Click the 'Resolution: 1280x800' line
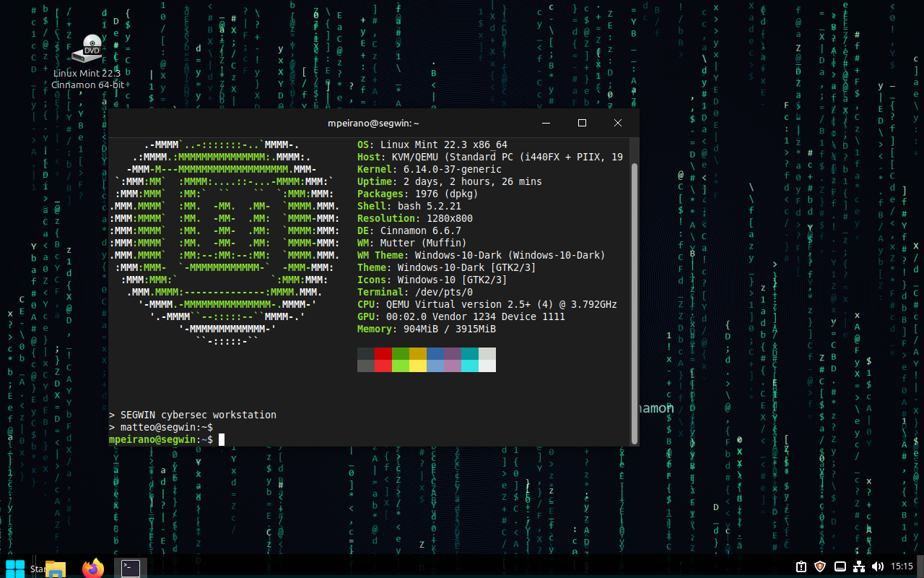 coord(415,218)
